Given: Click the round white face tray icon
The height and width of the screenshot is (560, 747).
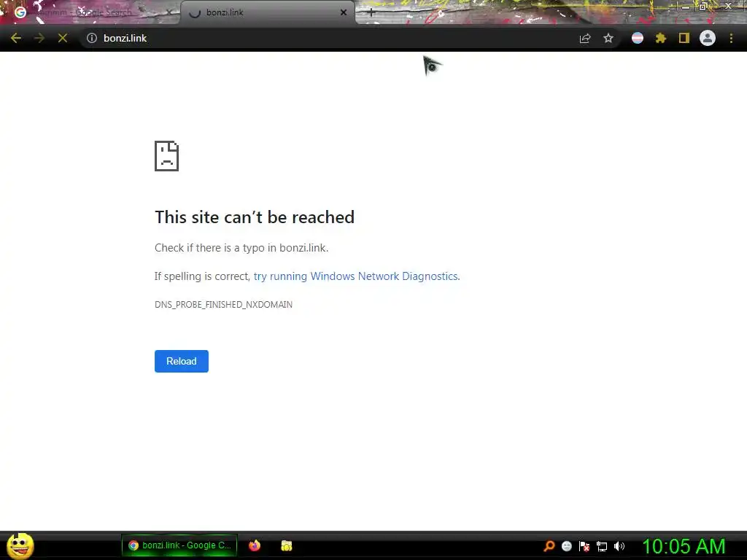Looking at the screenshot, I should pyautogui.click(x=566, y=545).
